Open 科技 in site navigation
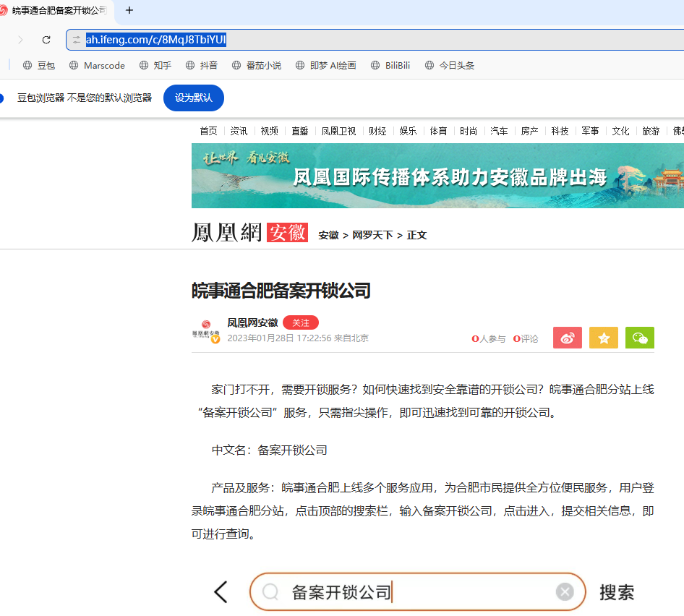The width and height of the screenshot is (684, 616). pos(560,131)
